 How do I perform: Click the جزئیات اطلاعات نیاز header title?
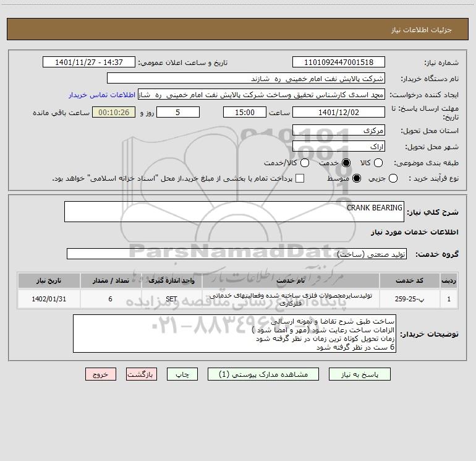(x=421, y=30)
